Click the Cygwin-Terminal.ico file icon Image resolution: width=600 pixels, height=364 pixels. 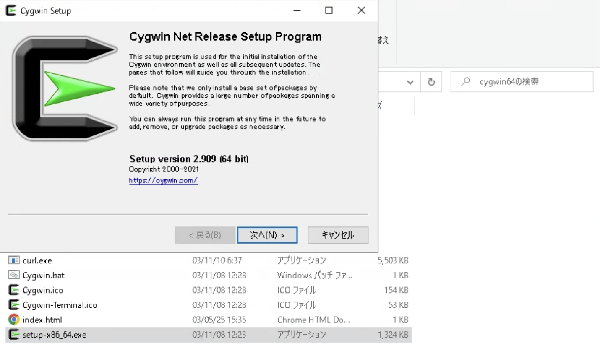(x=14, y=305)
